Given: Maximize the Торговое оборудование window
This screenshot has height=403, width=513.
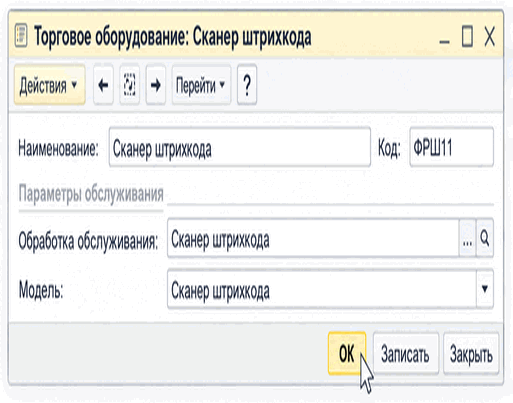Looking at the screenshot, I should 467,37.
